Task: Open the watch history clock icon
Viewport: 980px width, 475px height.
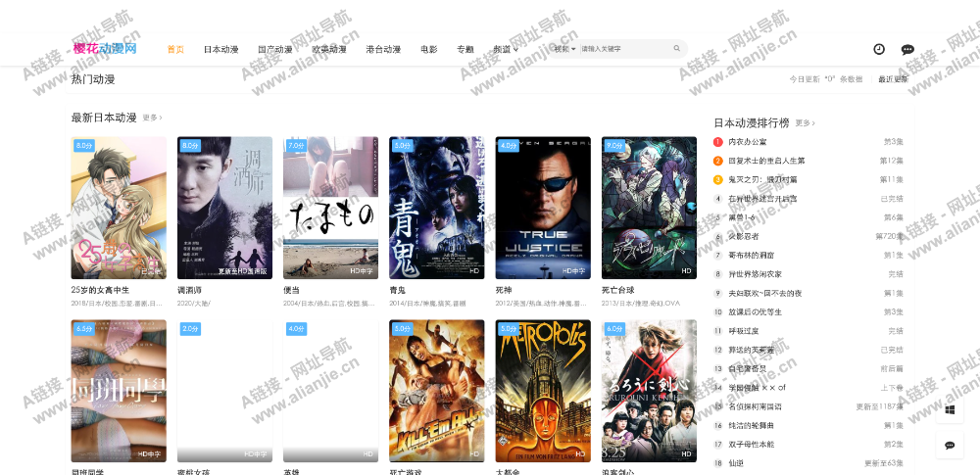Action: click(x=879, y=49)
